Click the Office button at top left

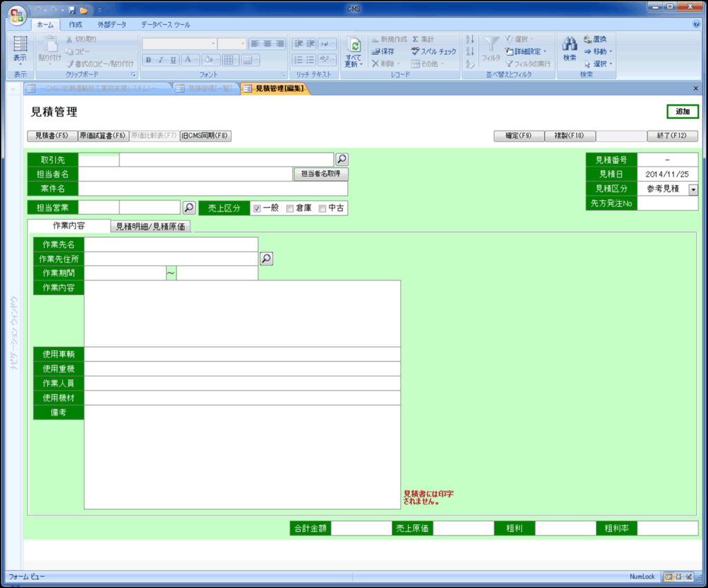[x=16, y=15]
